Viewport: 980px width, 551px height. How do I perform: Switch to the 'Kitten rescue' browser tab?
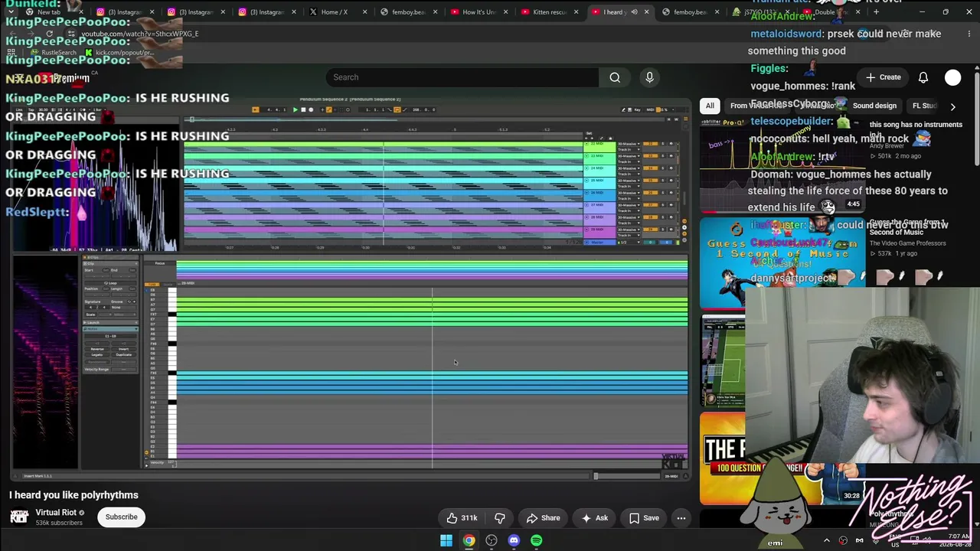point(550,12)
